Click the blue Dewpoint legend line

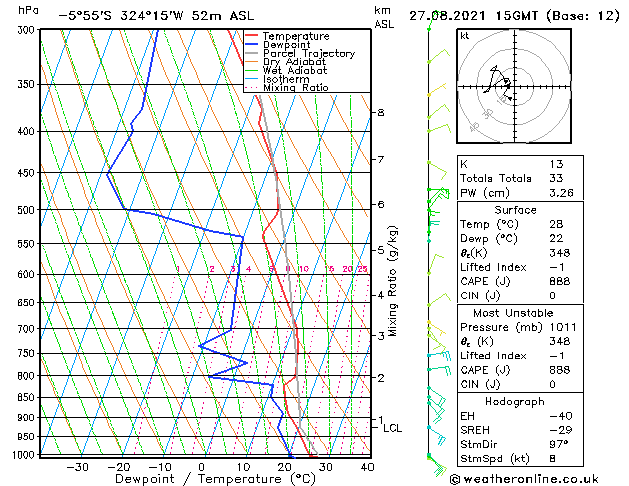[252, 45]
